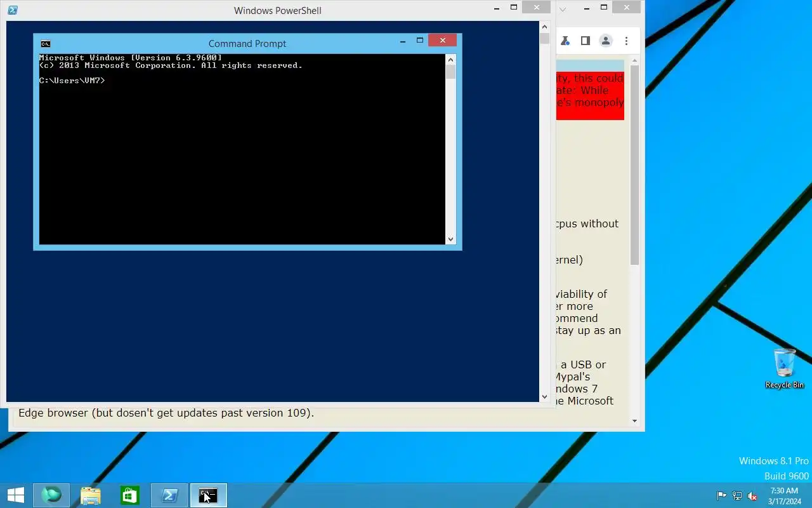Close the Windows PowerShell window

coord(537,8)
